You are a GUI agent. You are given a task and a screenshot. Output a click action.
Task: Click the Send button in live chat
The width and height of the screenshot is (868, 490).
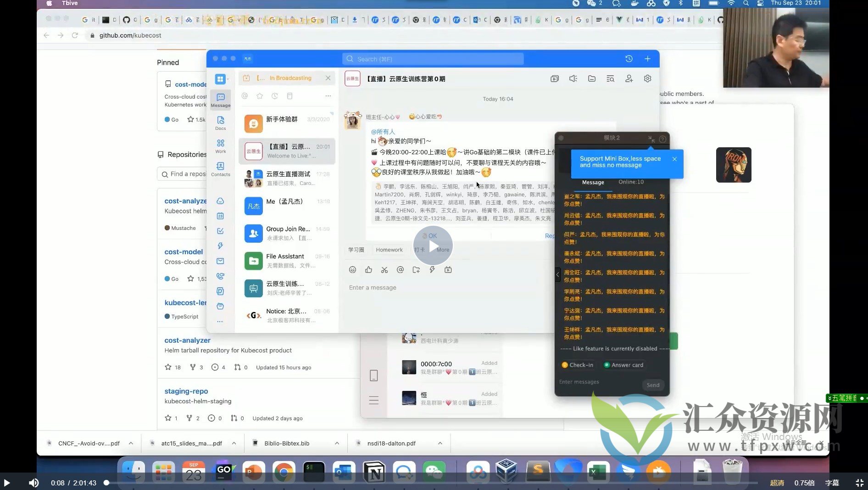[653, 385]
